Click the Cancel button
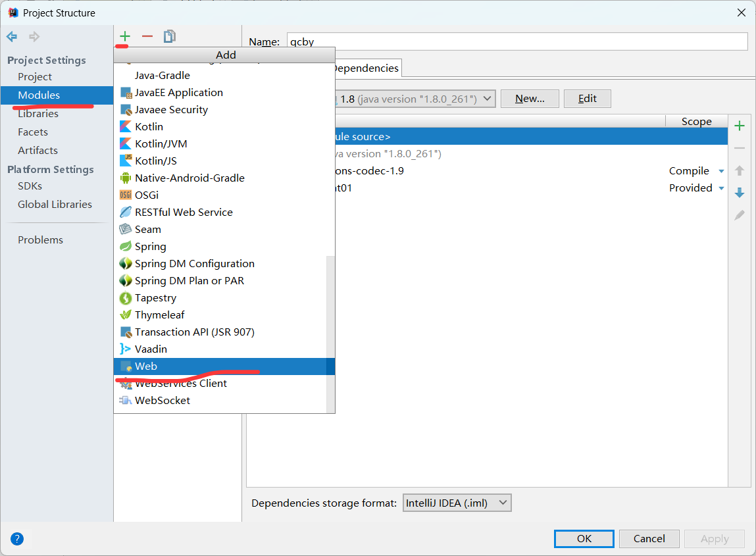Image resolution: width=756 pixels, height=556 pixels. coord(649,539)
